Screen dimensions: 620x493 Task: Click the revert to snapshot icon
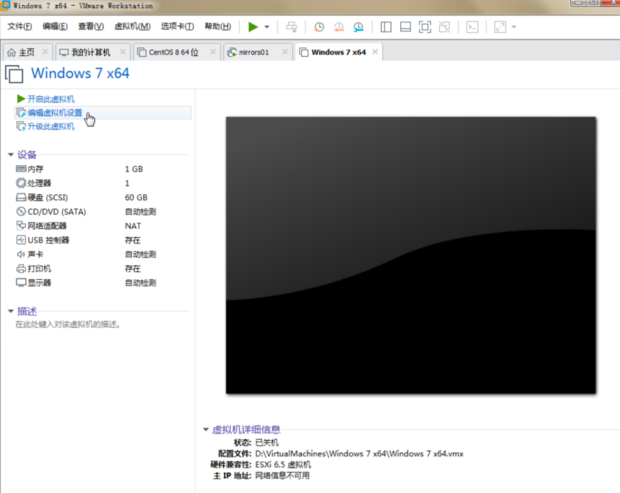click(x=338, y=27)
